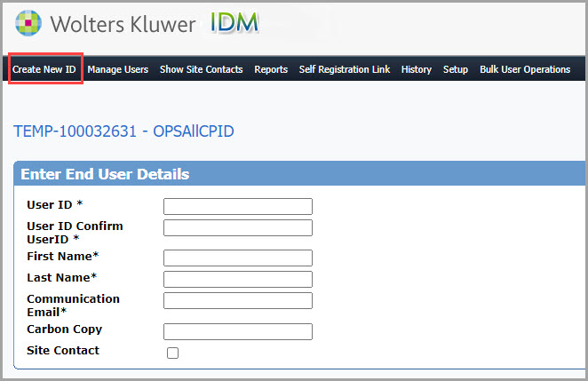The width and height of the screenshot is (588, 381).
Task: Open the Setup menu item
Action: (x=456, y=69)
